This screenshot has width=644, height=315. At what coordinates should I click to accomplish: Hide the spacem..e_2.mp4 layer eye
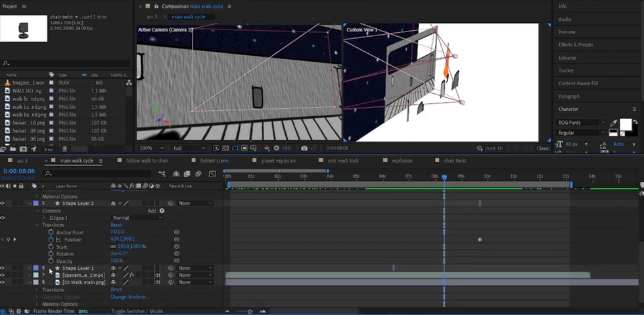(x=3, y=275)
